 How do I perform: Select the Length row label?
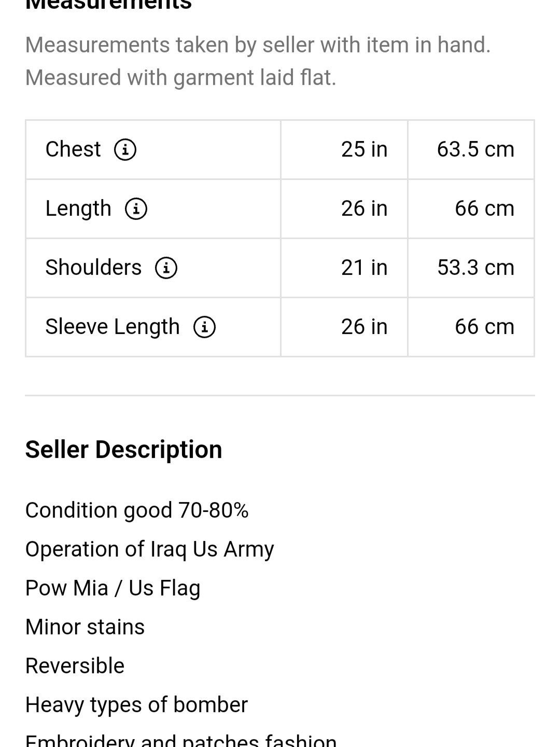[78, 209]
